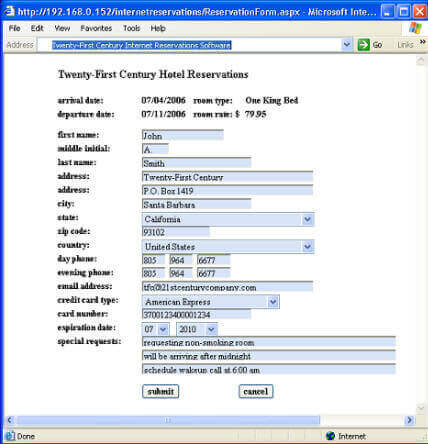The height and width of the screenshot is (444, 428).
Task: Open the View menu
Action: (x=62, y=28)
